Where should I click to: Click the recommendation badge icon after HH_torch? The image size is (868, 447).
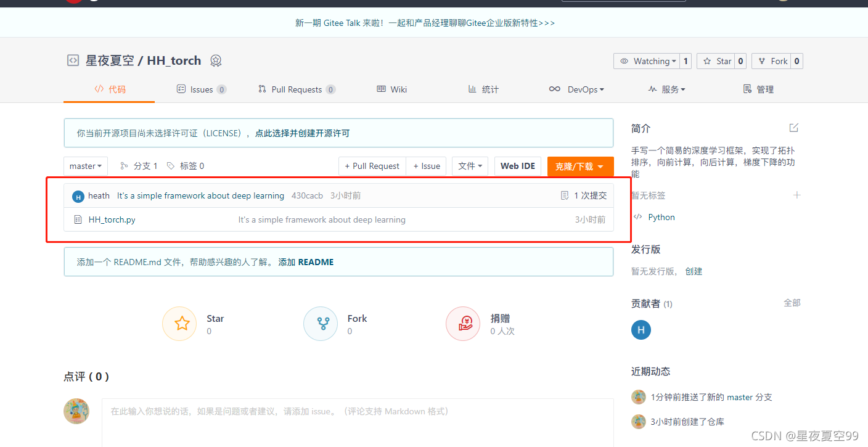[x=216, y=60]
